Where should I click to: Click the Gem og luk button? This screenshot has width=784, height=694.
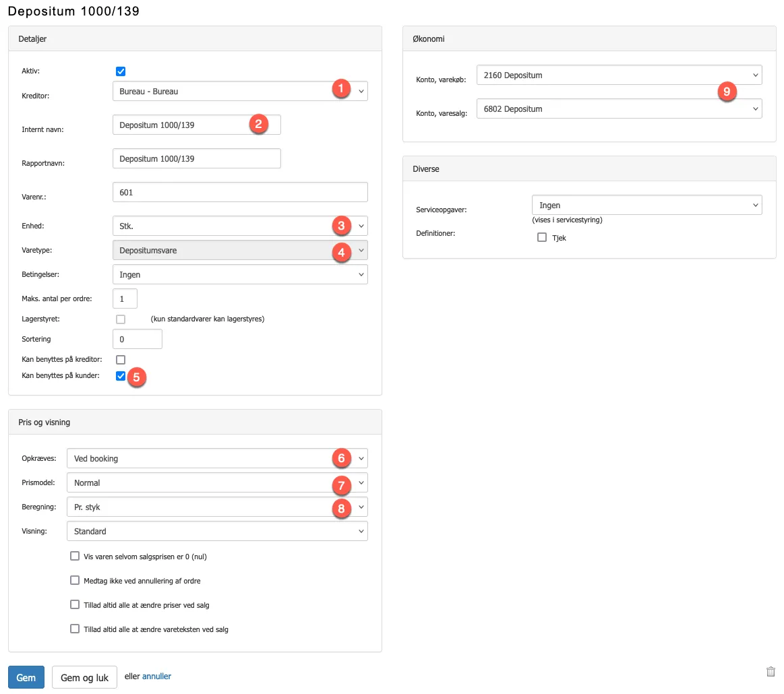click(x=84, y=678)
